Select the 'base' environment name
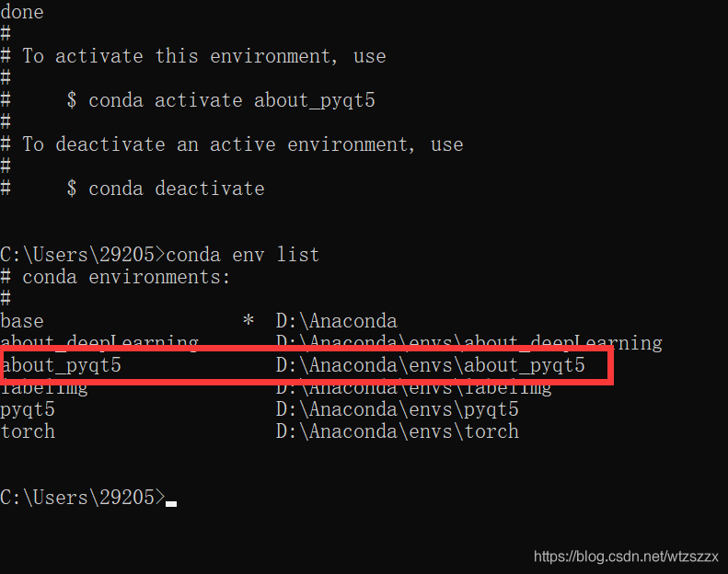The width and height of the screenshot is (728, 574). (22, 321)
